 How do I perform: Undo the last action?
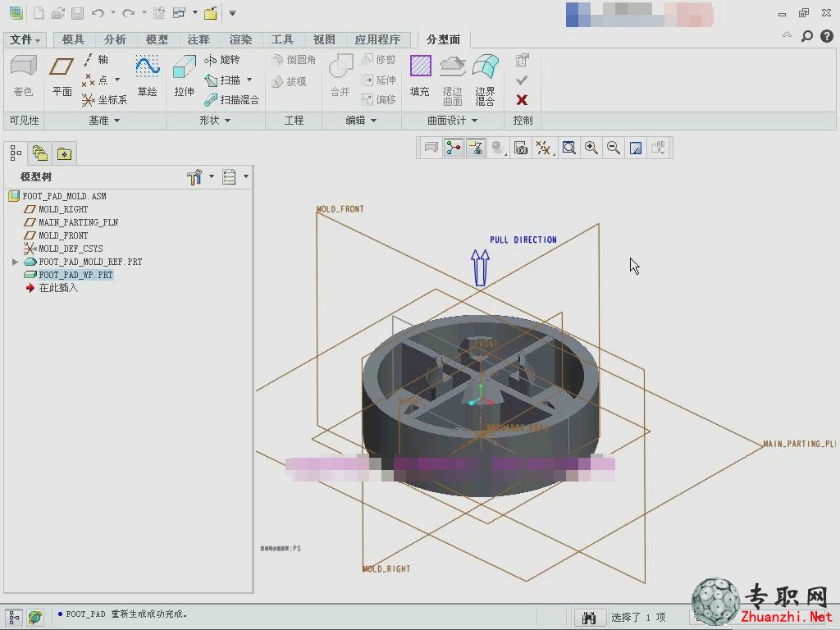(98, 13)
